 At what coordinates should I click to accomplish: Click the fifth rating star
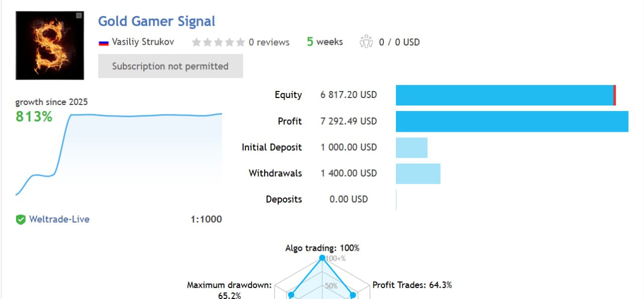coord(240,43)
